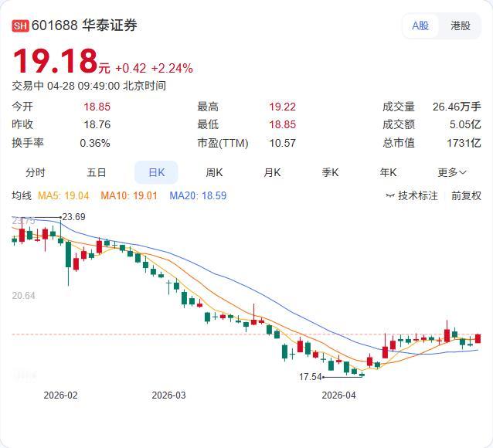Image resolution: width=493 pixels, height=448 pixels.
Task: Click the 最低 value 18.85
Action: (282, 124)
